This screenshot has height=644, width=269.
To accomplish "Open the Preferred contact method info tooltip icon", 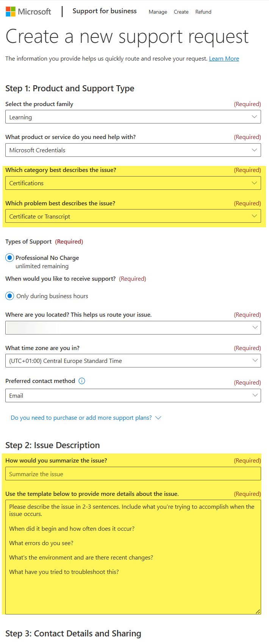I will tap(81, 381).
